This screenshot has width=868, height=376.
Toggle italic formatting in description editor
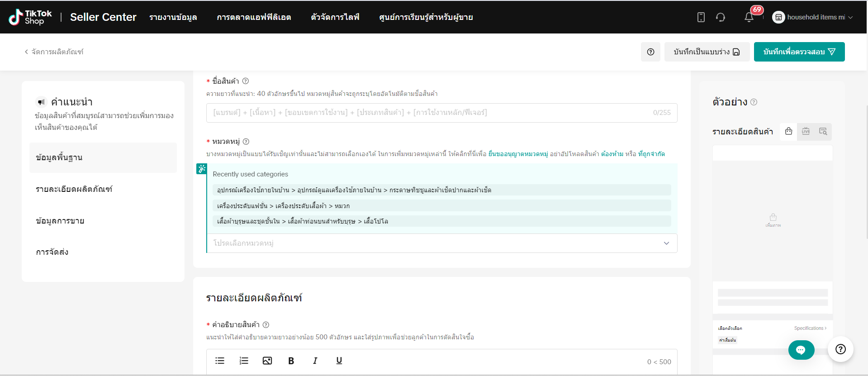pyautogui.click(x=315, y=361)
